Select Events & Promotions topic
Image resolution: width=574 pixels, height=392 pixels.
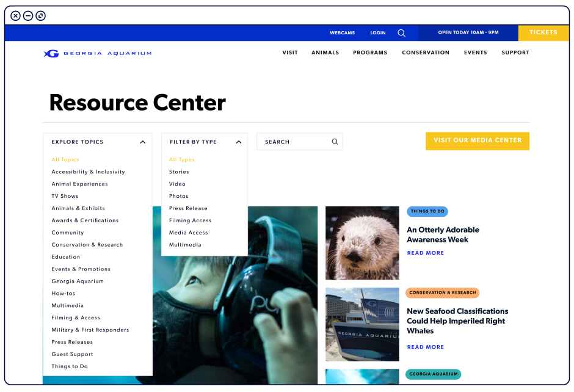coord(81,269)
